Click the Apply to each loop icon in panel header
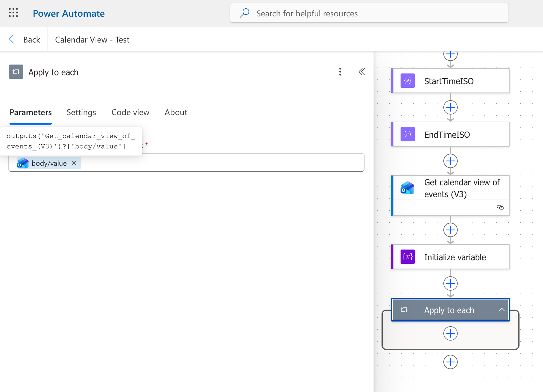The image size is (543, 392). tap(16, 72)
